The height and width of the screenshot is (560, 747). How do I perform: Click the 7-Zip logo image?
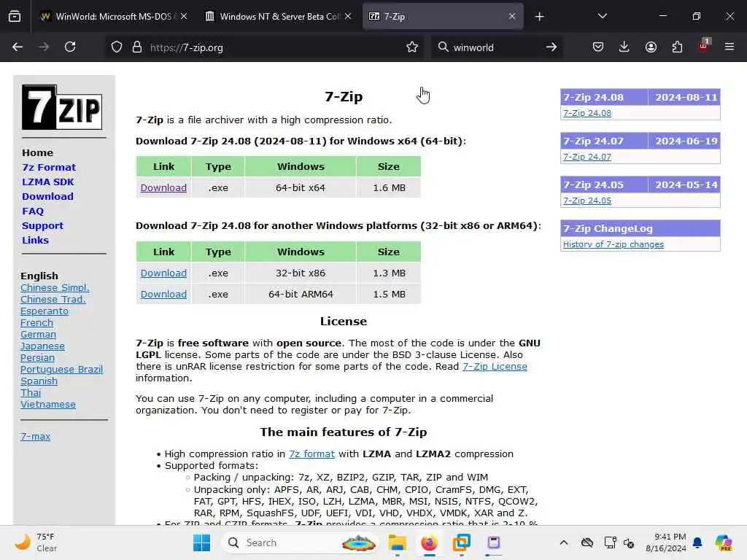[62, 107]
